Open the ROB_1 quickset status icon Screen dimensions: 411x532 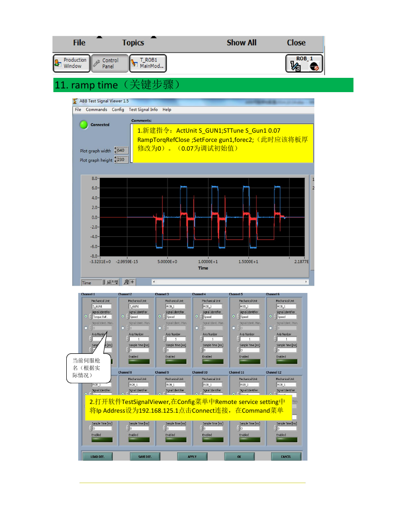click(304, 64)
